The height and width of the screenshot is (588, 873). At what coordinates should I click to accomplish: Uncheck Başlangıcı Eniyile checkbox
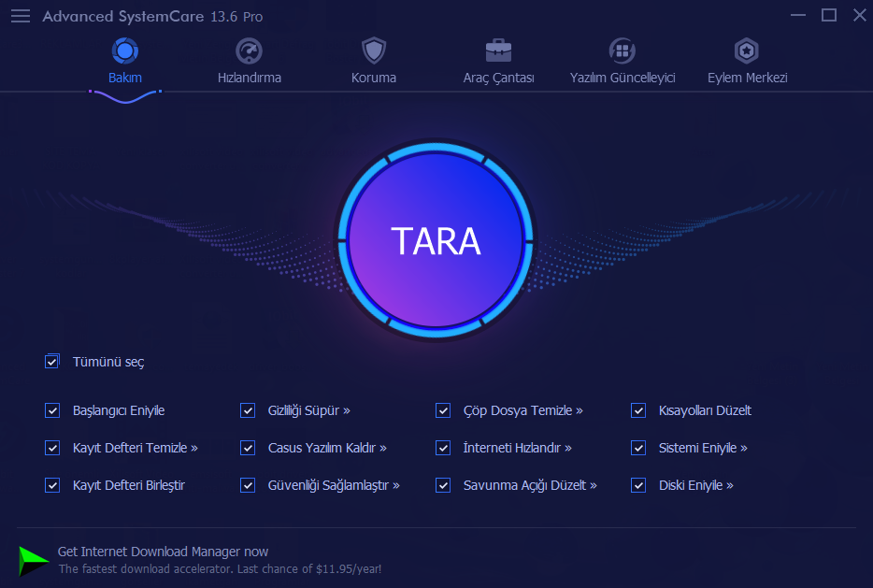coord(52,410)
